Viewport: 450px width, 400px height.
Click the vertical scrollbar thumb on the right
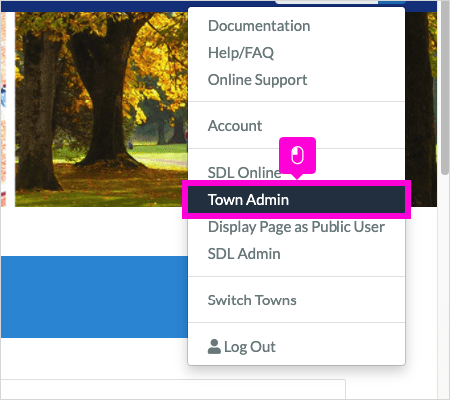445,87
